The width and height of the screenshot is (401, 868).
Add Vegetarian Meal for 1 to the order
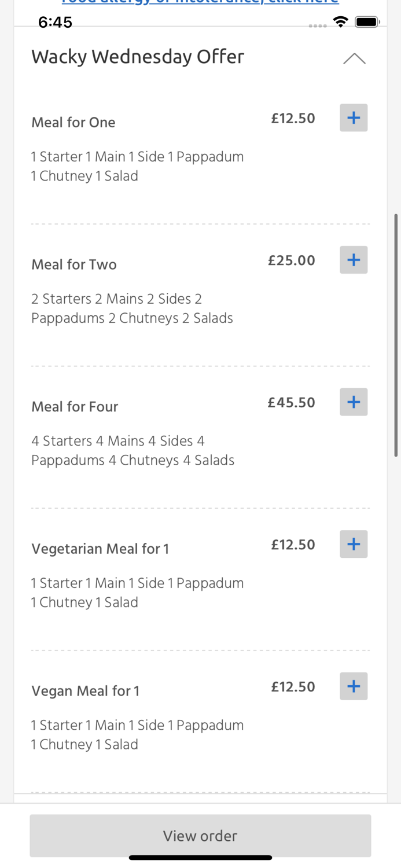(x=354, y=544)
